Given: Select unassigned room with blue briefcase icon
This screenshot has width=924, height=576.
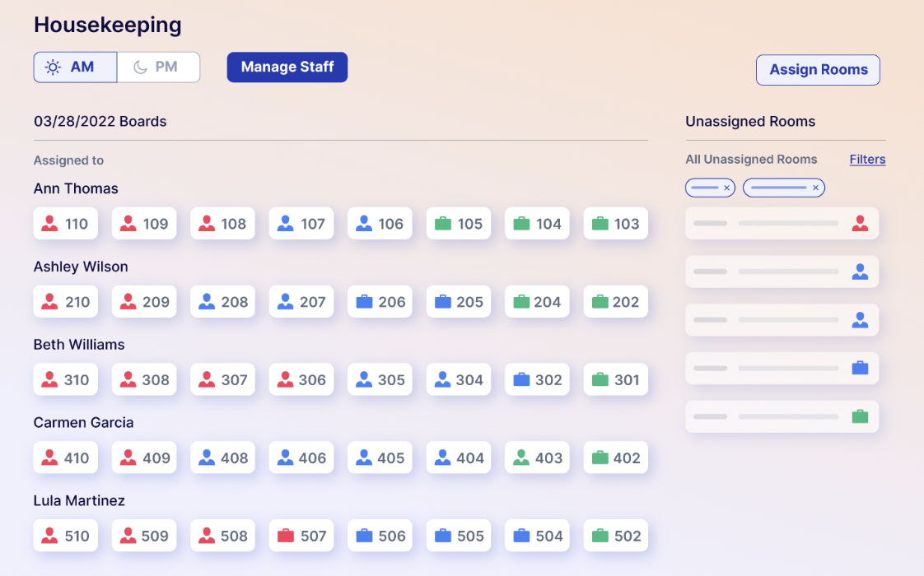Looking at the screenshot, I should coord(782,368).
